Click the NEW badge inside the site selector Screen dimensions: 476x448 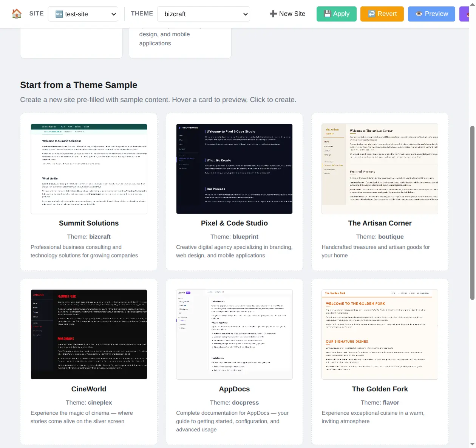pyautogui.click(x=59, y=14)
